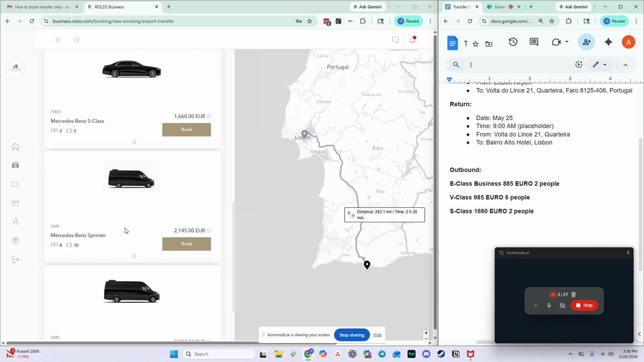The image size is (644, 362).
Task: Switch to the Gmail 'How to book transfer' tab
Action: (x=43, y=7)
